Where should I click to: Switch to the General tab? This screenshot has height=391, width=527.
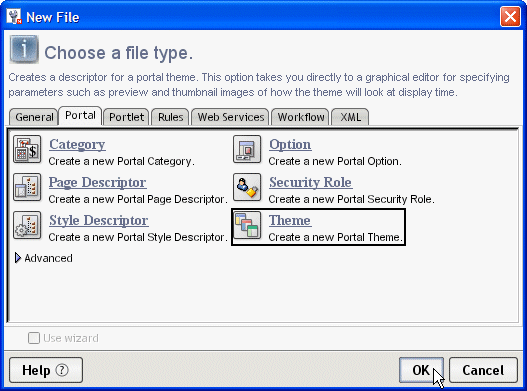33,117
